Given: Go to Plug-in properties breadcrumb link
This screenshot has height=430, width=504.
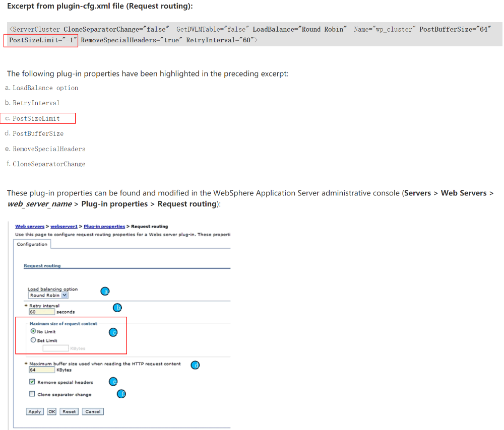Looking at the screenshot, I should (x=104, y=227).
